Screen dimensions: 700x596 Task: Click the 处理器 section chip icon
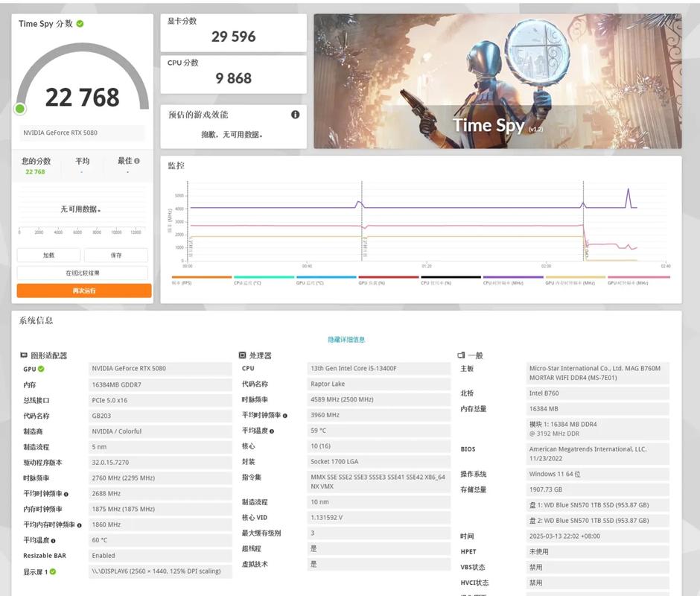click(243, 355)
